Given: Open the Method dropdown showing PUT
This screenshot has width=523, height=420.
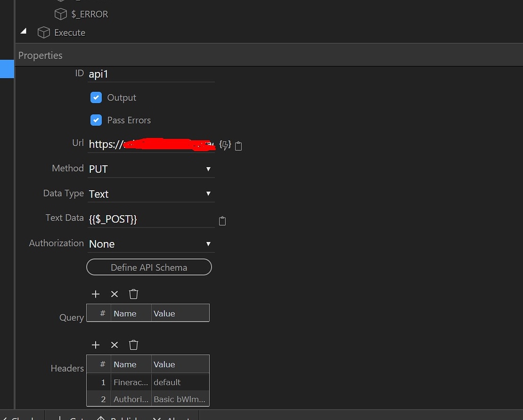Looking at the screenshot, I should pos(151,169).
